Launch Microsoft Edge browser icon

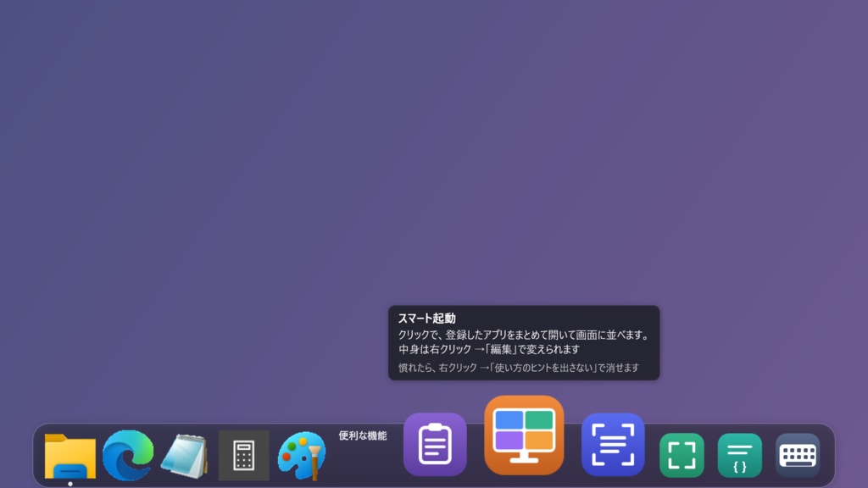pos(128,455)
